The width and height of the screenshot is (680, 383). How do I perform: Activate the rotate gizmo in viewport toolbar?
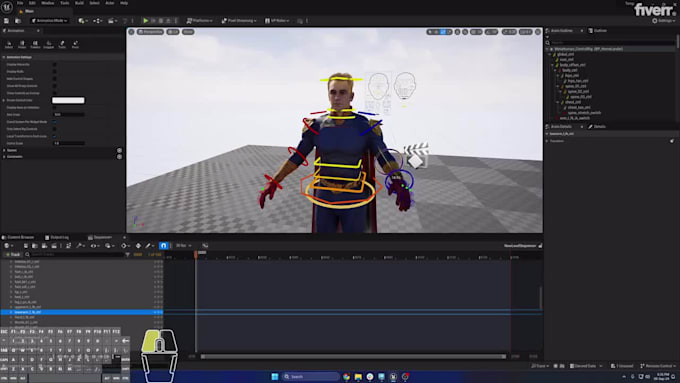click(x=443, y=32)
